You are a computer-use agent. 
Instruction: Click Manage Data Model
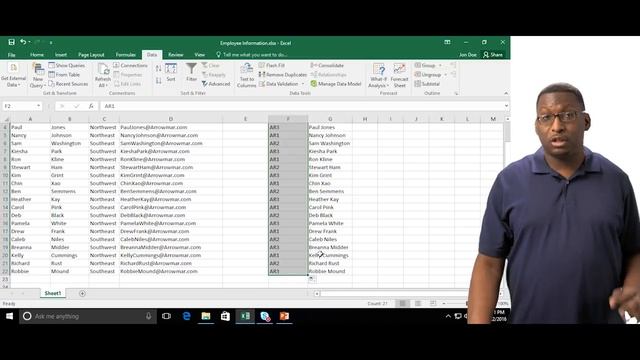[x=336, y=84]
